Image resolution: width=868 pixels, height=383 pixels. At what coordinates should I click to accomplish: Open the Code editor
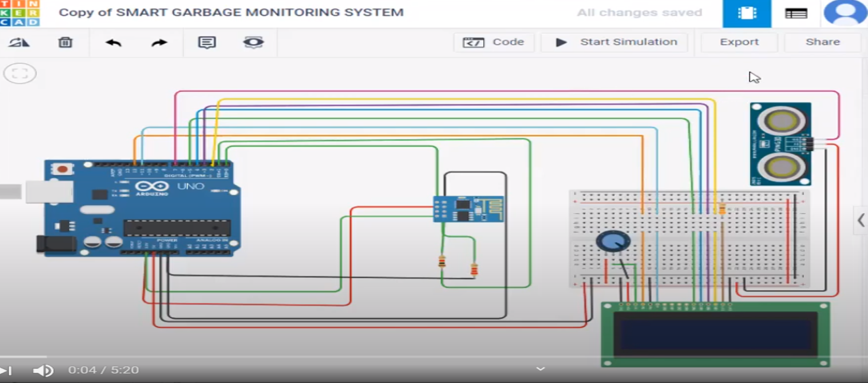click(x=494, y=42)
